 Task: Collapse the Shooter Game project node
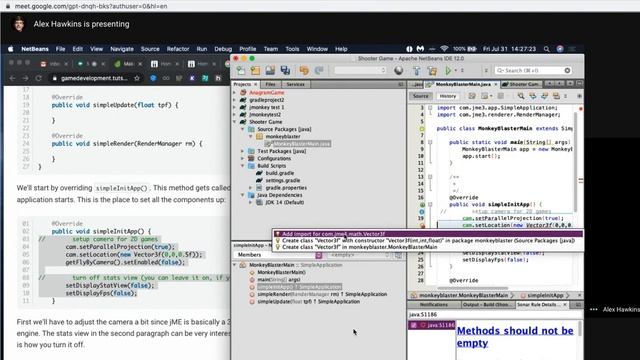coord(235,122)
